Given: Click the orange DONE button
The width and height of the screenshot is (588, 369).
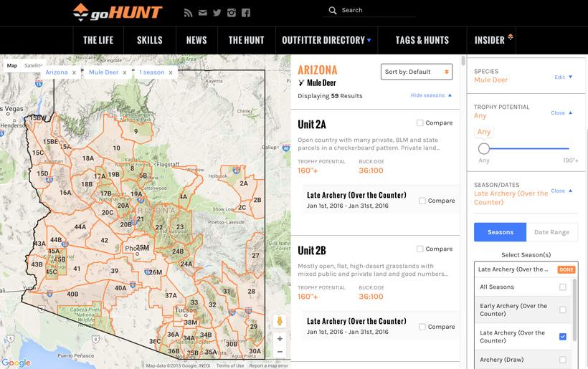Looking at the screenshot, I should pyautogui.click(x=566, y=269).
